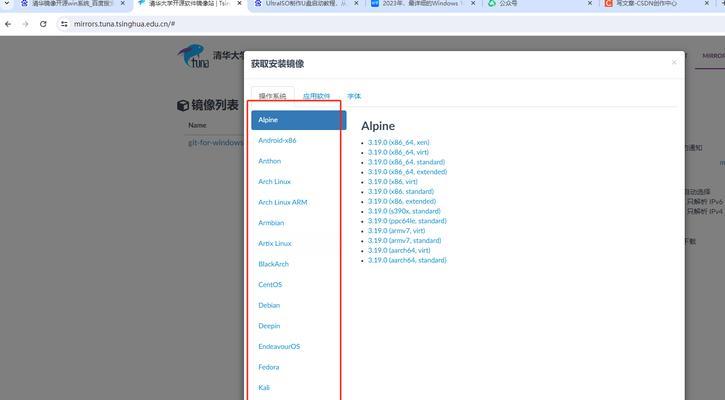Viewport: 725px width, 400px height.
Task: Download 3.19.0 (x86_64, standard) image
Action: point(406,162)
